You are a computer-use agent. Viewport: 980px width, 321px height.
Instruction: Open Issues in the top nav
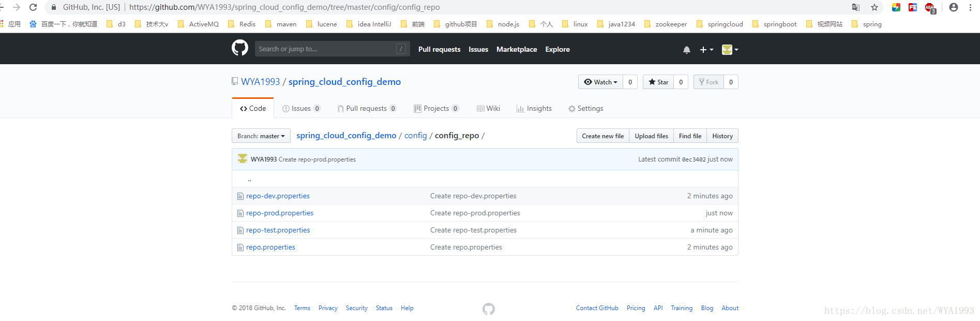(x=478, y=49)
